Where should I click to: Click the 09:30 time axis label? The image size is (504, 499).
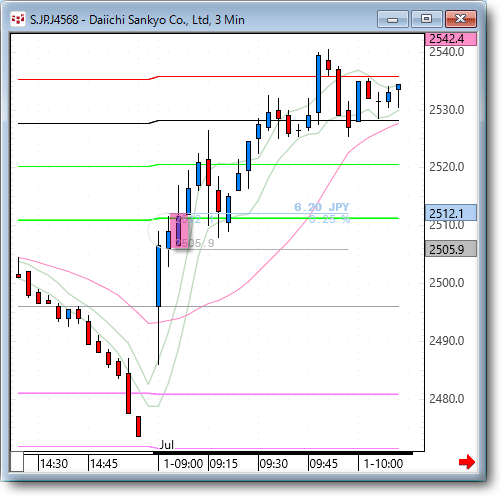(274, 464)
